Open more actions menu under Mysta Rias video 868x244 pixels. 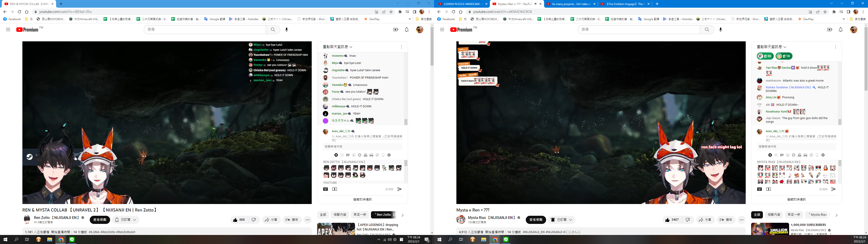click(x=742, y=220)
